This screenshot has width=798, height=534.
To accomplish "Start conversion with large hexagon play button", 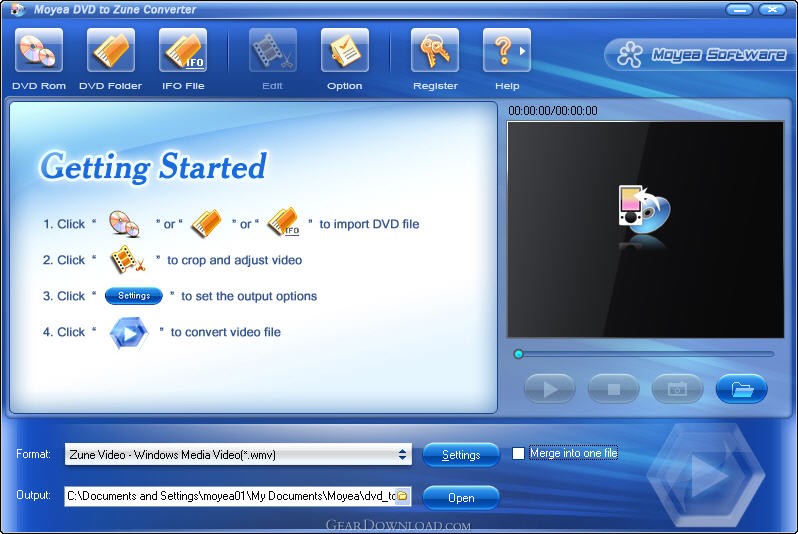I will point(706,474).
